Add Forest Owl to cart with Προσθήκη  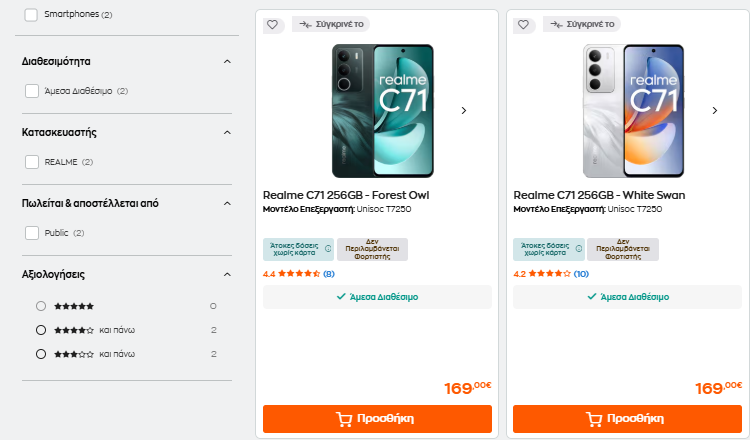click(x=377, y=419)
